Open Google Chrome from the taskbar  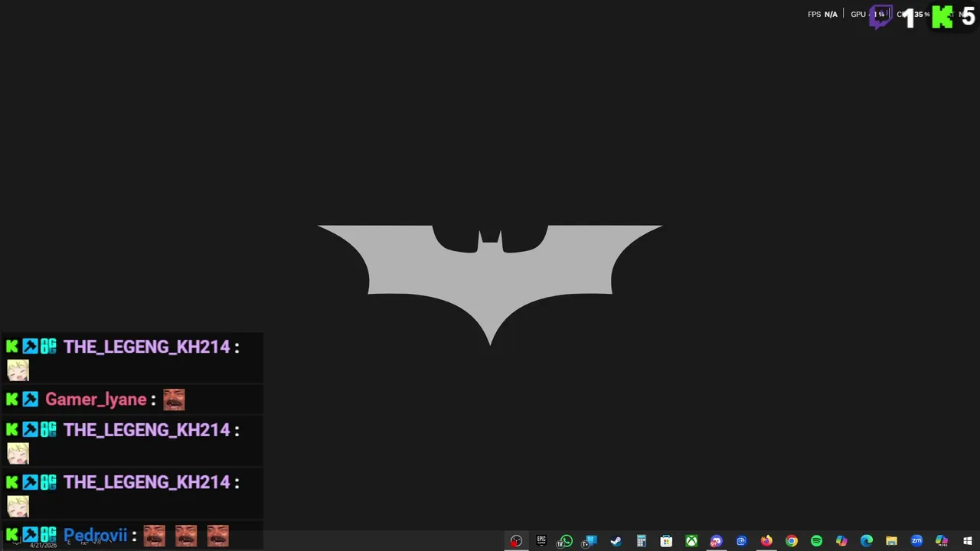coord(792,541)
